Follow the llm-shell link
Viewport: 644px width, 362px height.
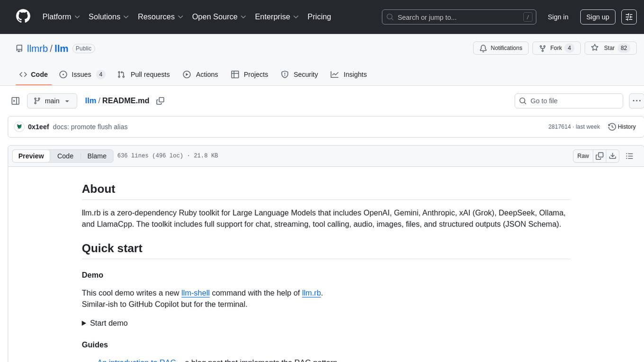click(196, 293)
